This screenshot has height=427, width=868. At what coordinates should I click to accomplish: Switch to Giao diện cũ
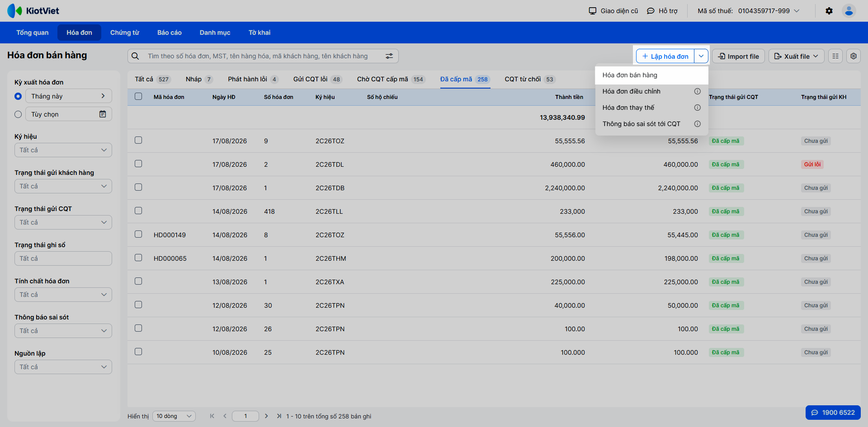pyautogui.click(x=613, y=11)
